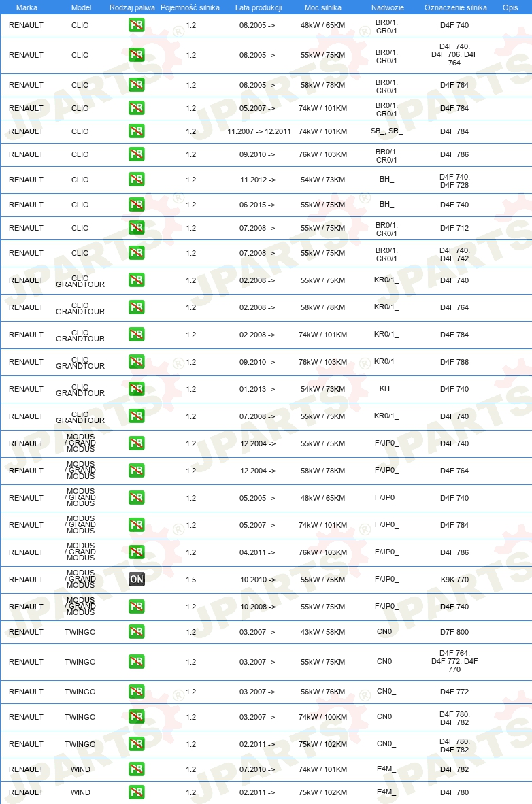
Task: Select E4M_ body cell in D4F 780 row
Action: point(386,792)
